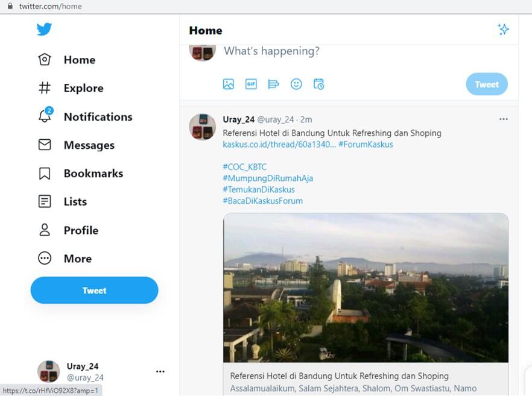Click the site lock icon in address bar
This screenshot has height=396, width=532.
(x=10, y=6)
